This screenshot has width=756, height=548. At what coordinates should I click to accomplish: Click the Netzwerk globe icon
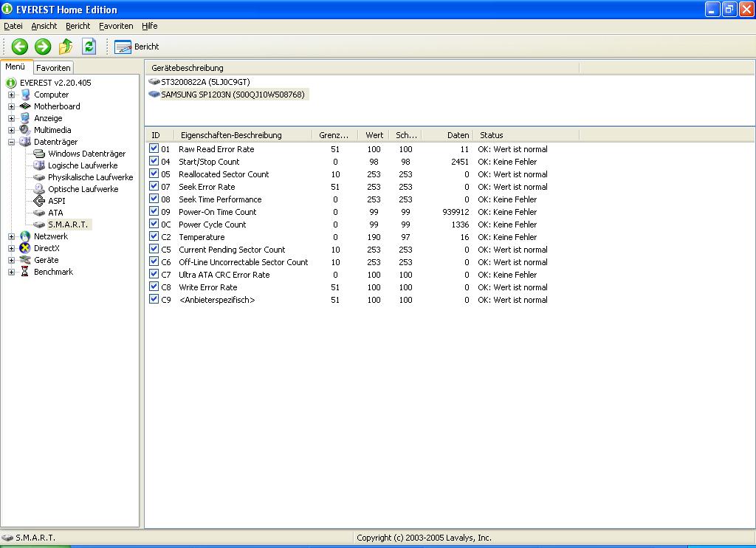25,236
